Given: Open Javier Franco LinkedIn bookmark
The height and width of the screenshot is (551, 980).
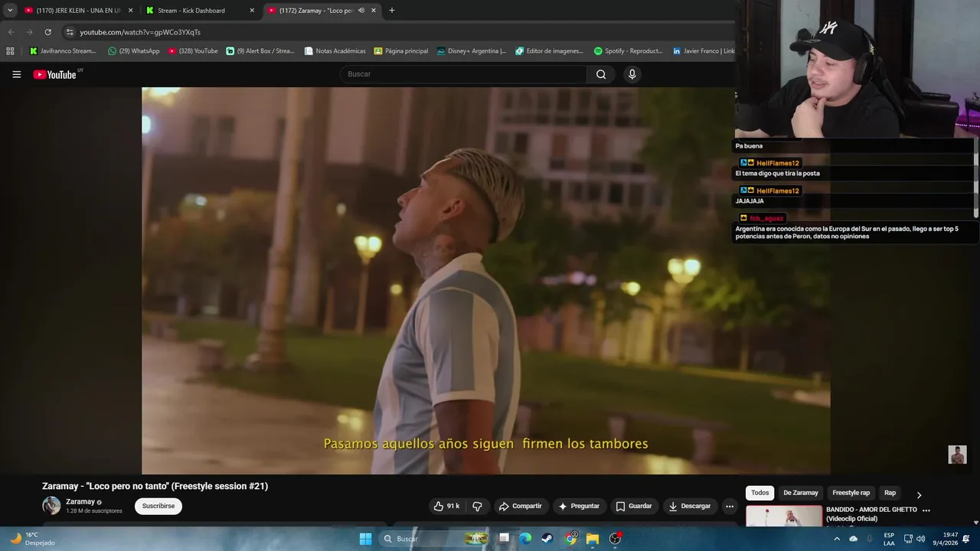Looking at the screenshot, I should (704, 51).
